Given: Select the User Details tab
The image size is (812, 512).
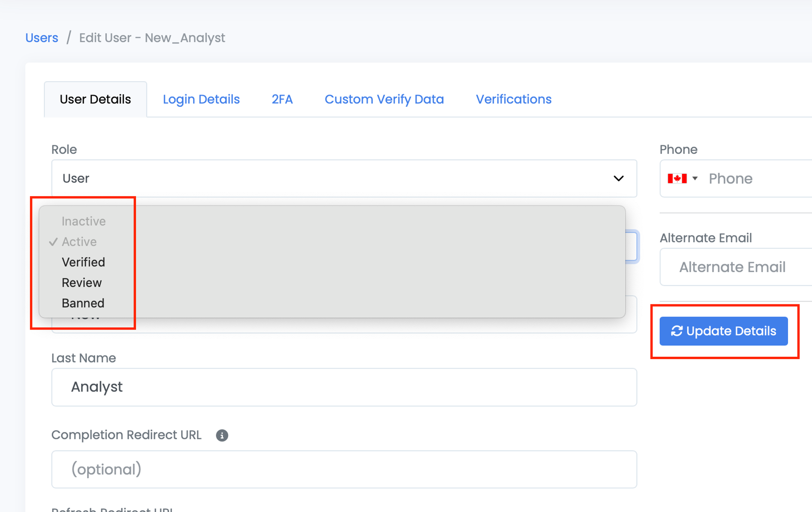Looking at the screenshot, I should tap(95, 99).
